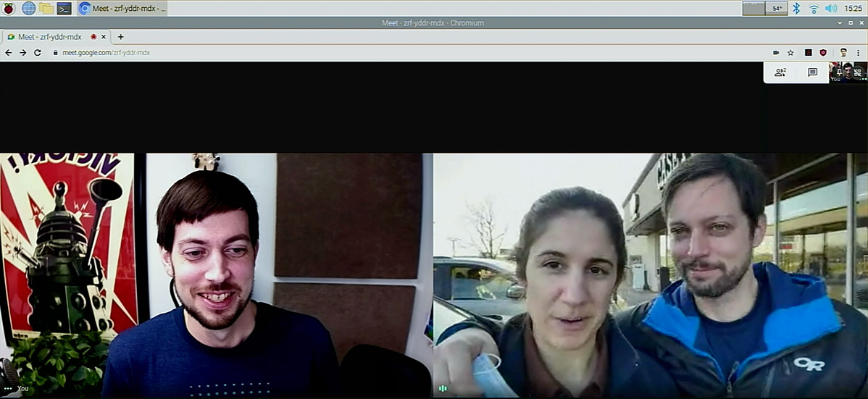Open the Chromium profile avatar
The height and width of the screenshot is (399, 868).
point(843,53)
